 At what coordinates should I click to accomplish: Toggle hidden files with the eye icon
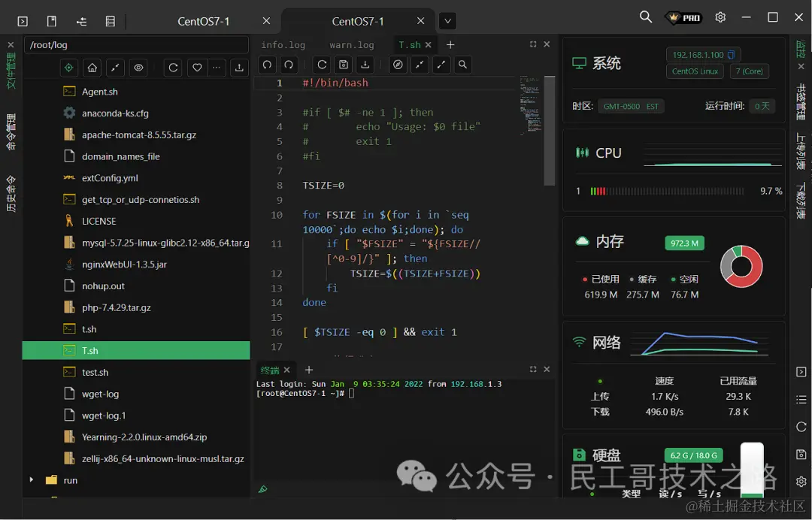pos(138,68)
